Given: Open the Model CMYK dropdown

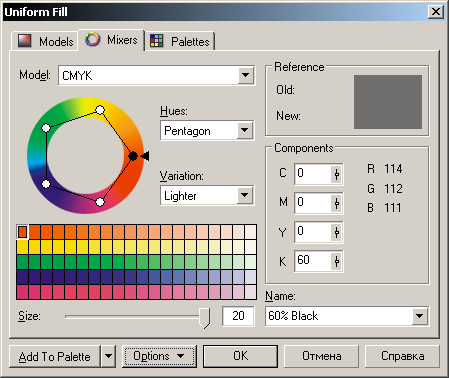Looking at the screenshot, I should pos(246,75).
